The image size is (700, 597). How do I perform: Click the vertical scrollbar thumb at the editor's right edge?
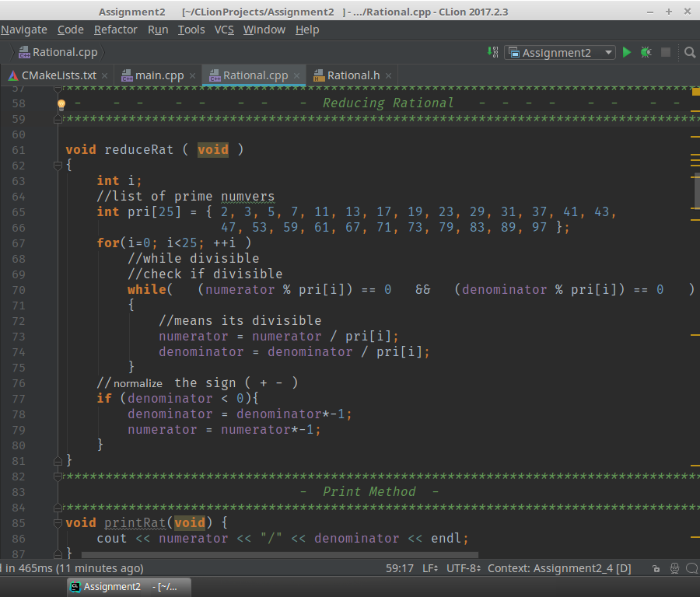pyautogui.click(x=697, y=190)
